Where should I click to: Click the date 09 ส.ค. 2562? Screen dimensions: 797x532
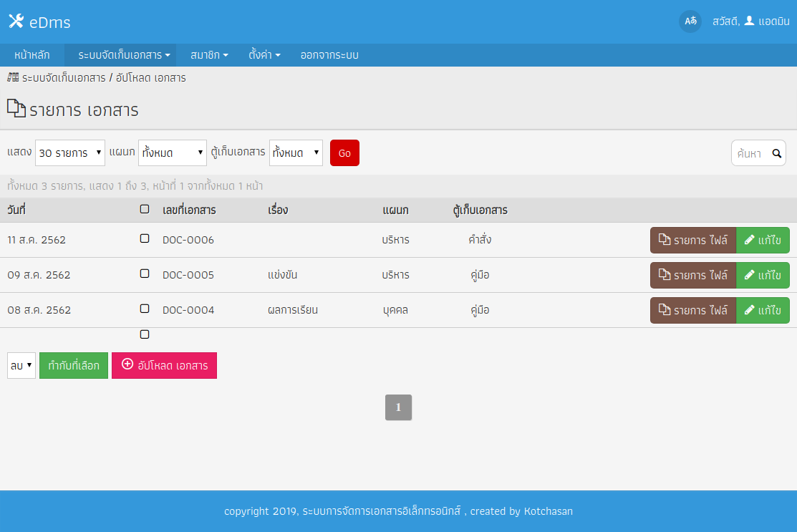pos(39,275)
